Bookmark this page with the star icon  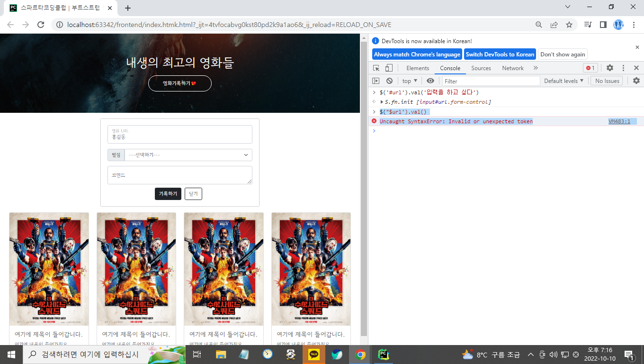coord(569,25)
